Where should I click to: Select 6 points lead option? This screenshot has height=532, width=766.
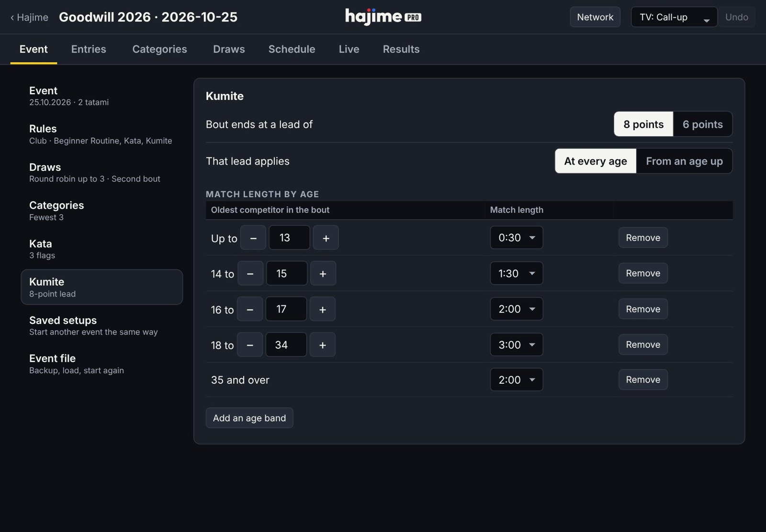pyautogui.click(x=702, y=124)
